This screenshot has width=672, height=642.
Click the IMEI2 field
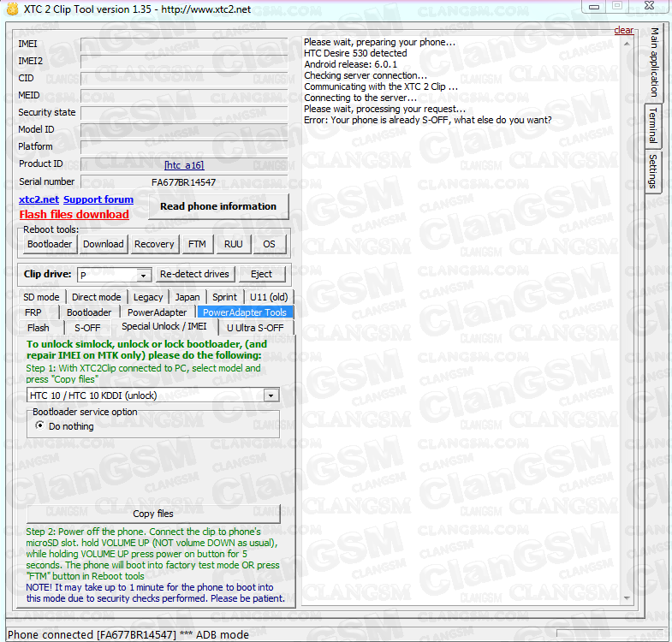(184, 62)
